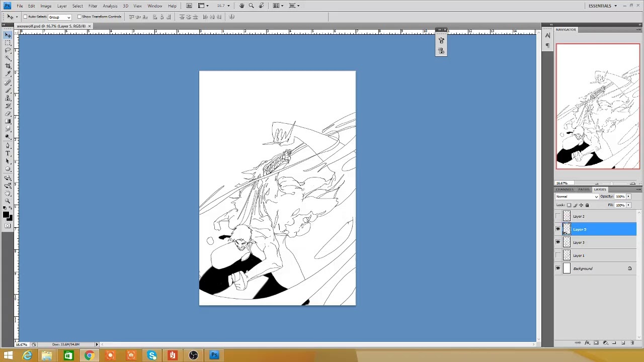Expand the Opacity slider arrow
Screen dimensions: 644x362
(x=628, y=197)
